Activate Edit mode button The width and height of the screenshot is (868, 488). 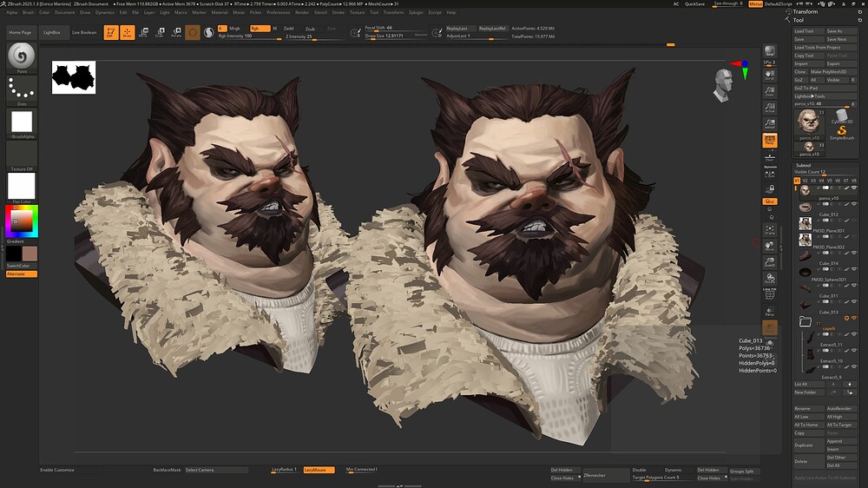[111, 32]
